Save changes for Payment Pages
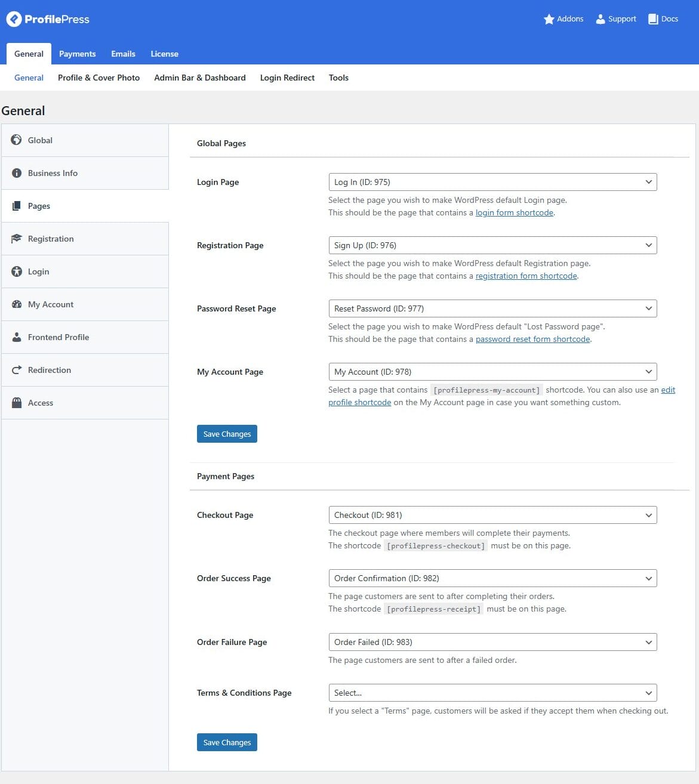 (x=227, y=742)
